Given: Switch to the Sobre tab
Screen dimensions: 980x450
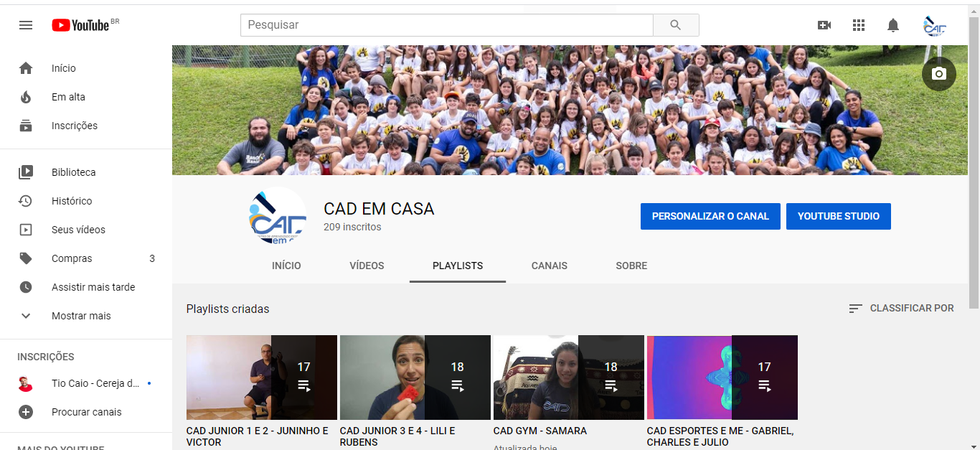Looking at the screenshot, I should 631,266.
